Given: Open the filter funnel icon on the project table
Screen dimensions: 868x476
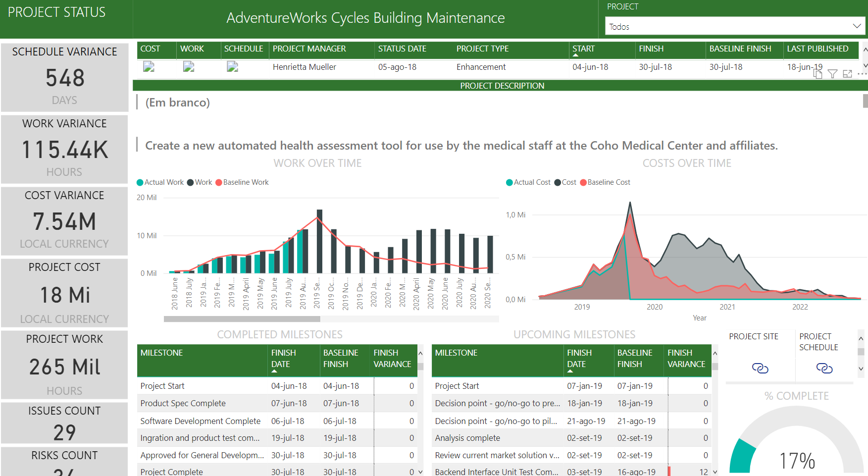Looking at the screenshot, I should pyautogui.click(x=833, y=74).
